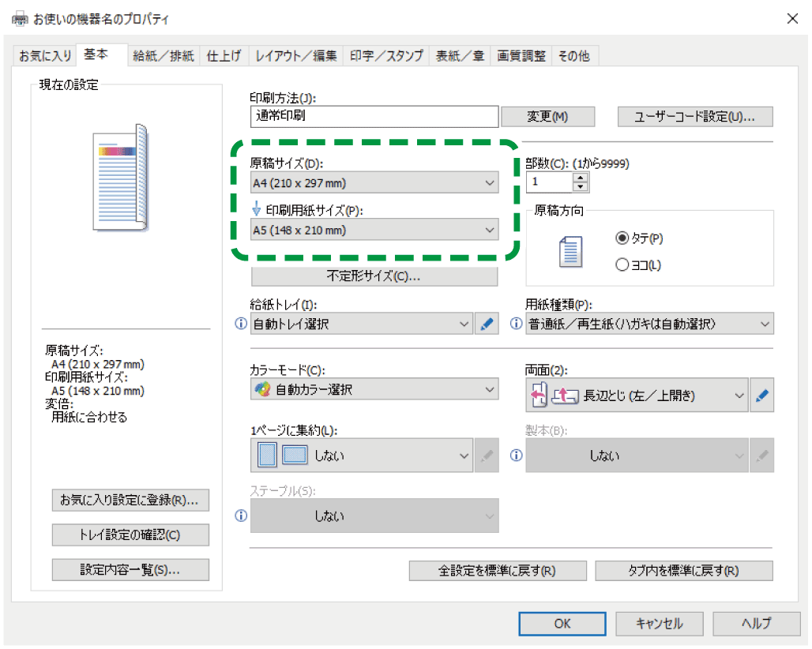The image size is (812, 649).
Task: Click the pencil icon beside 給紙トレイ dropdown
Action: tap(487, 324)
